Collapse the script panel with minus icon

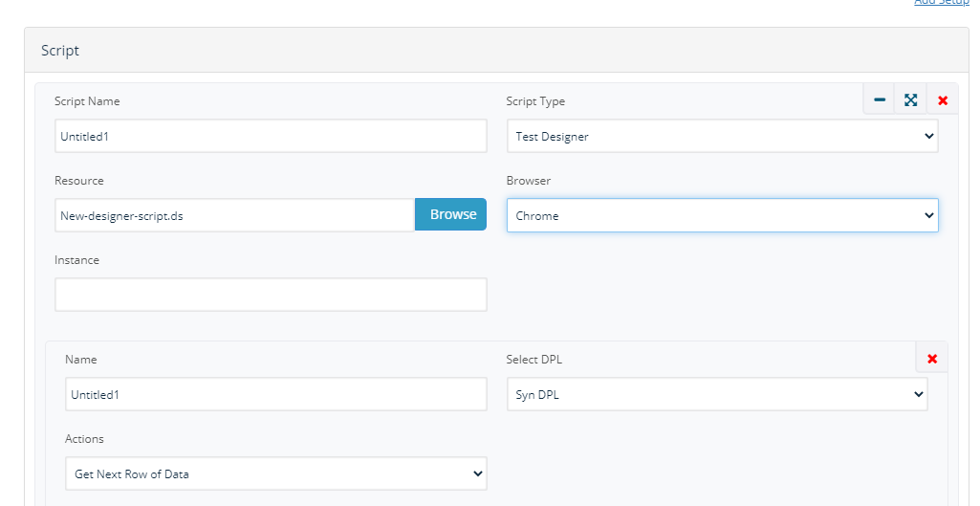(x=880, y=100)
